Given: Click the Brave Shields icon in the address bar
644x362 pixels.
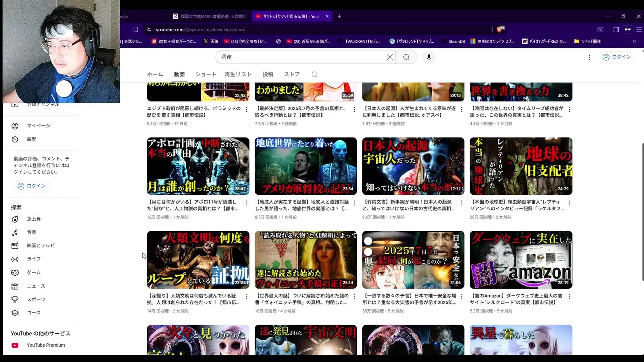Looking at the screenshot, I should click(500, 29).
